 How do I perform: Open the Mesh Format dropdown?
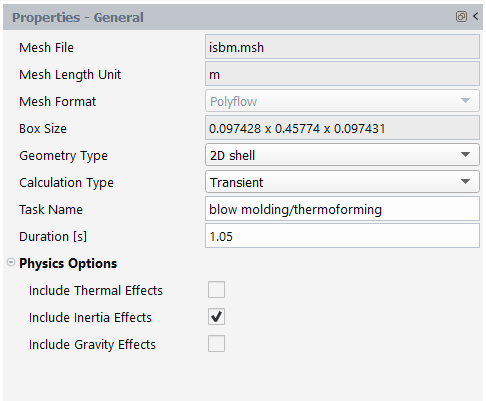click(x=342, y=101)
